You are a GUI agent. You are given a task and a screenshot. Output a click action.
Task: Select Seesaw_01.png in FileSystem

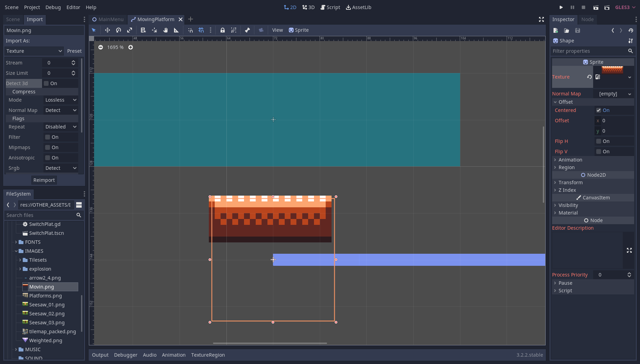(46, 305)
